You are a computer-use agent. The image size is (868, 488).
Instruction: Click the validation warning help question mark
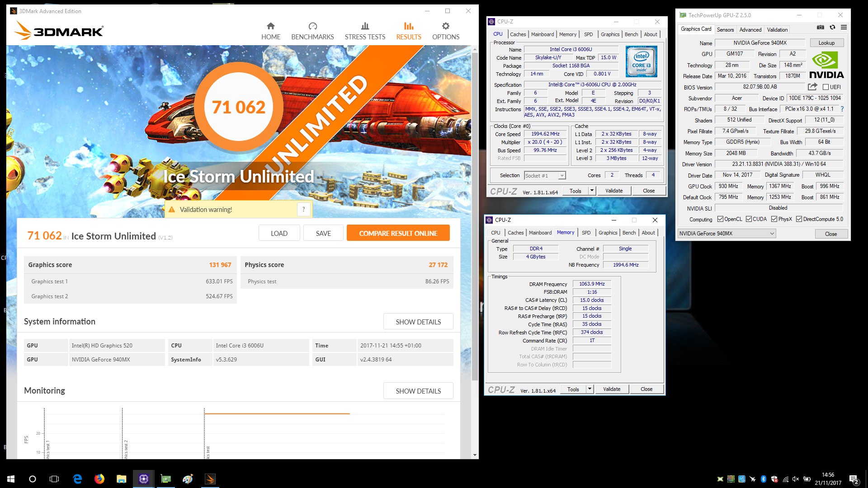coord(304,209)
